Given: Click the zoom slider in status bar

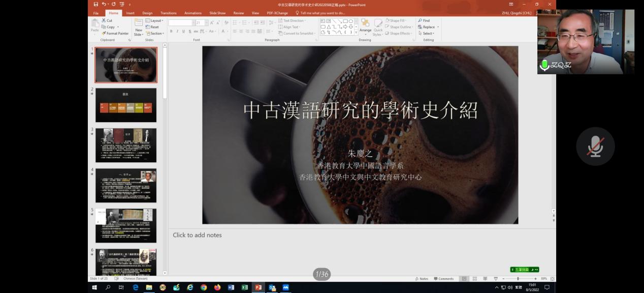Looking at the screenshot, I should 518,279.
